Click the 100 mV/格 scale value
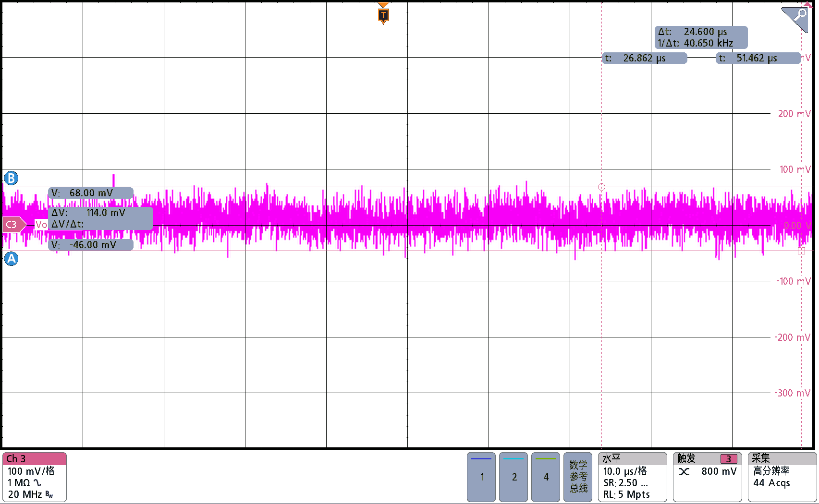Viewport: 819px width, 504px height. [x=31, y=471]
